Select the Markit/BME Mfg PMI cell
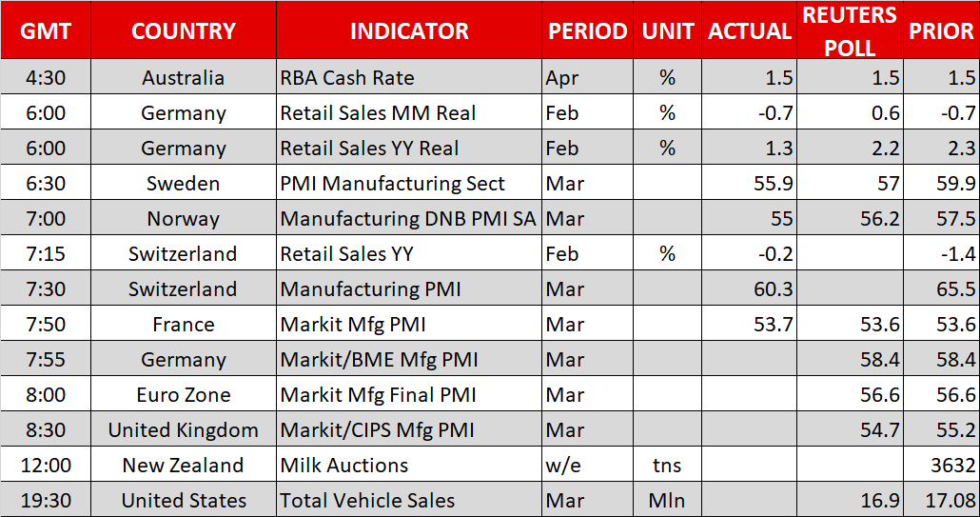The width and height of the screenshot is (980, 517). [409, 360]
